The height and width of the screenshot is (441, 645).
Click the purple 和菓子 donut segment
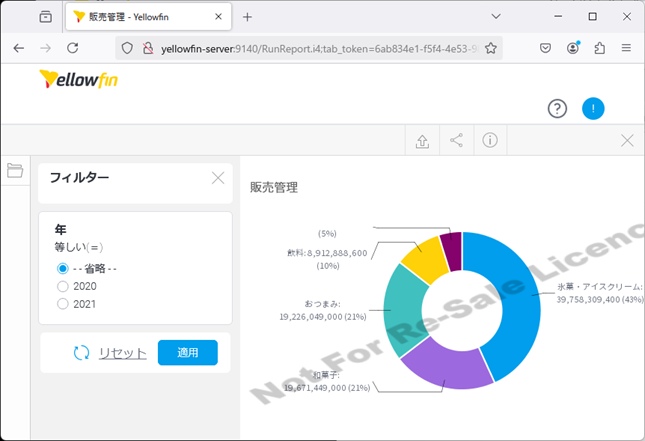[x=446, y=368]
